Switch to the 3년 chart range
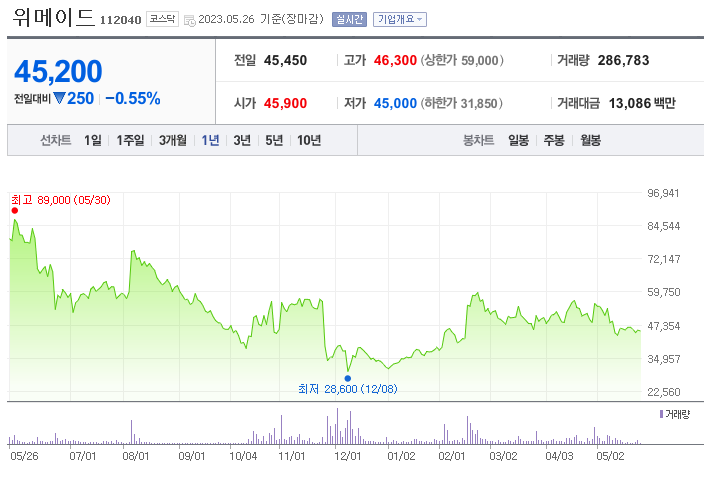704x480 pixels. [242, 141]
